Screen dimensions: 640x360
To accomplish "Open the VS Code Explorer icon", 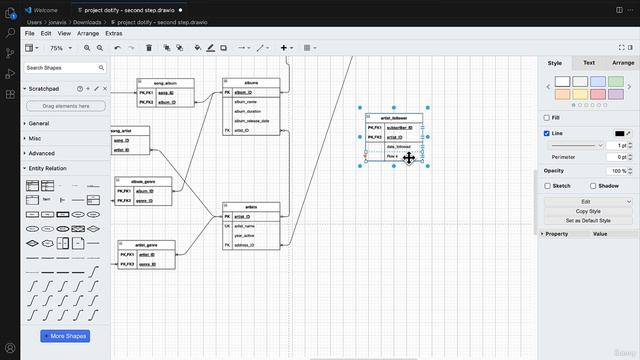I will pyautogui.click(x=10, y=13).
